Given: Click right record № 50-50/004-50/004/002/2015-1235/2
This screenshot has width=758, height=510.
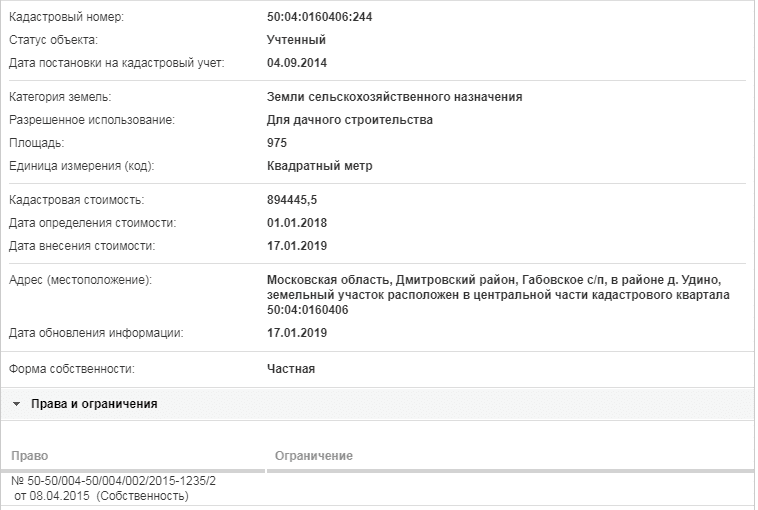Looking at the screenshot, I should 114,481.
